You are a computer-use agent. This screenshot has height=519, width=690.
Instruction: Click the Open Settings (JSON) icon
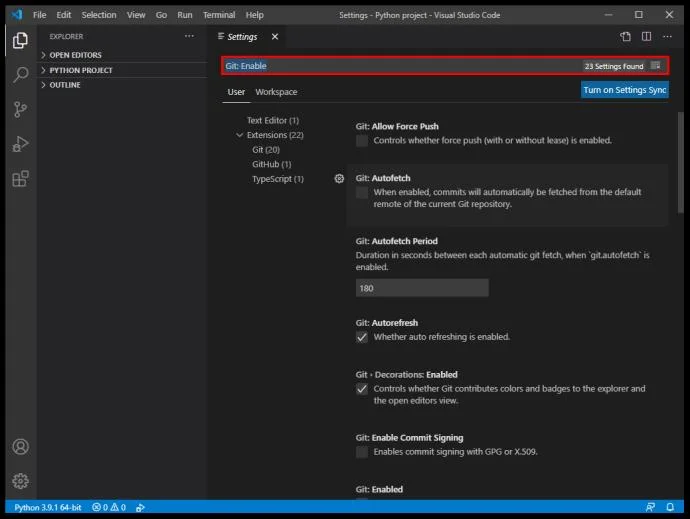coord(625,37)
